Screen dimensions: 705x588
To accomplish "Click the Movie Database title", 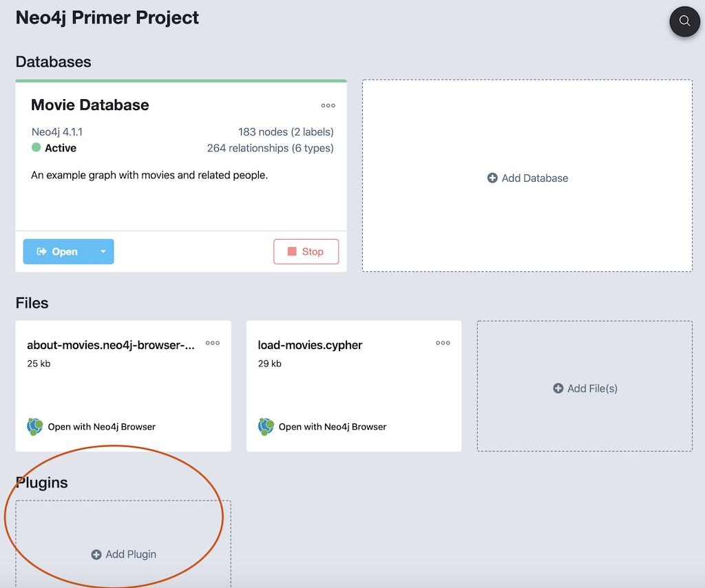I will tap(90, 105).
